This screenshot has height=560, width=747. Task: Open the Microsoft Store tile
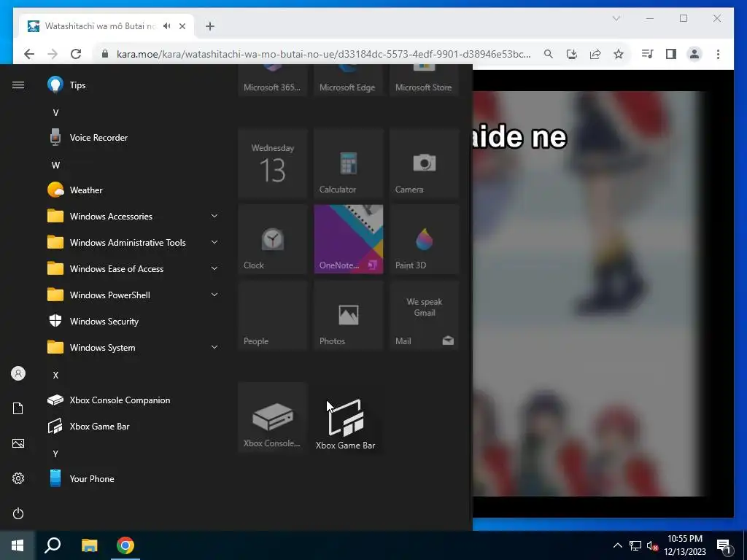[424, 80]
